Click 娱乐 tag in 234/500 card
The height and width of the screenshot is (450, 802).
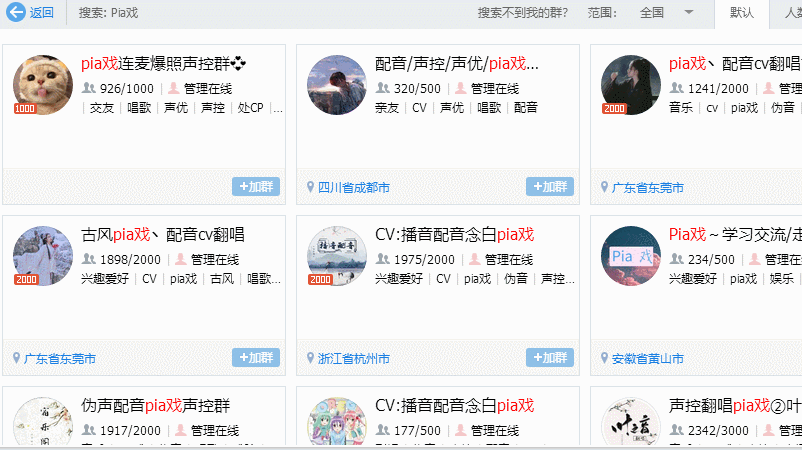[x=782, y=279]
